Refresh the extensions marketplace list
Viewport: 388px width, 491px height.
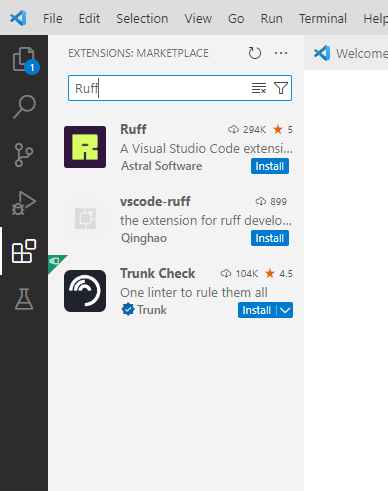[255, 53]
